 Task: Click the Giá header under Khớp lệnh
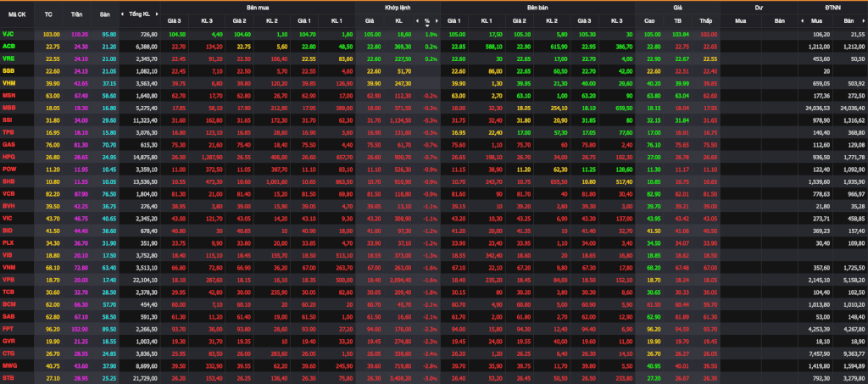(x=370, y=20)
